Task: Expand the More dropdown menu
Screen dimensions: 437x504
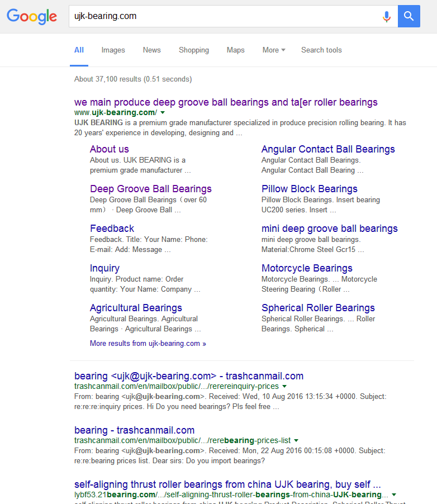Action: [x=273, y=50]
